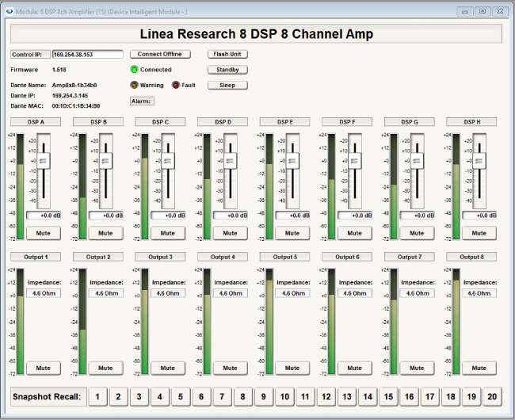Click the Output 5 level meter
Screen dimensions: 515x420
point(269,322)
